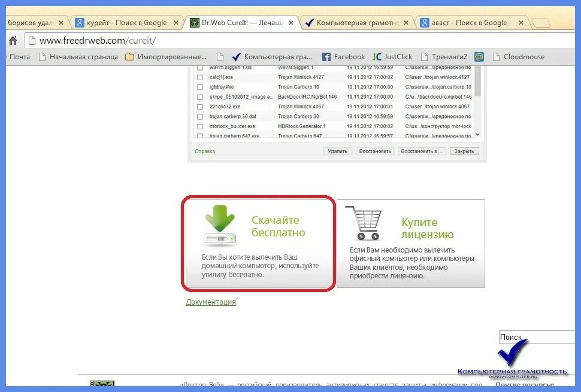This screenshot has width=581, height=392.
Task: Open the Документация link
Action: [x=211, y=302]
